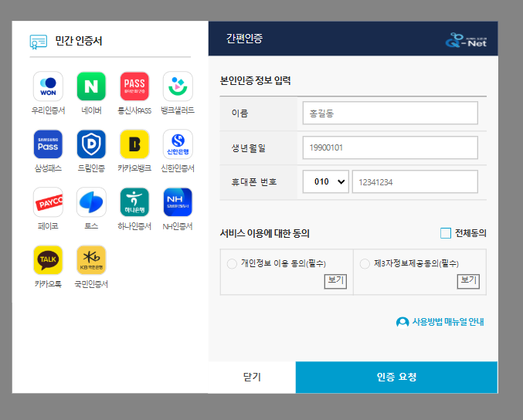
Task: Select the 개인정보 이용 동의(필수) radio
Action: (232, 264)
